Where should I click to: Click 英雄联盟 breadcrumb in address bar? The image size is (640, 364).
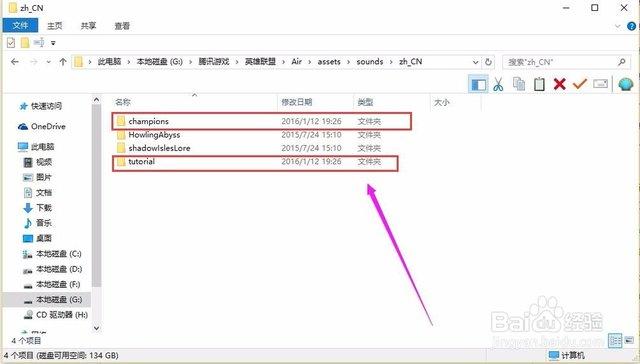(x=260, y=62)
